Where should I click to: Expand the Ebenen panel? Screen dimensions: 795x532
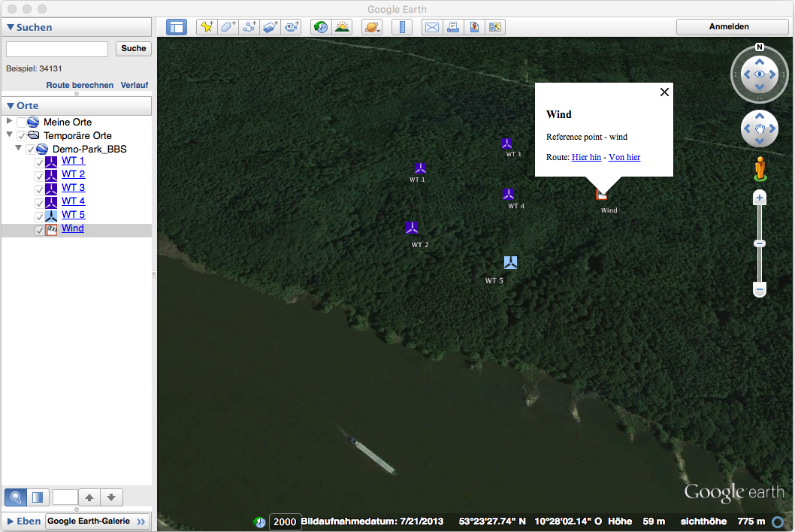(x=11, y=521)
